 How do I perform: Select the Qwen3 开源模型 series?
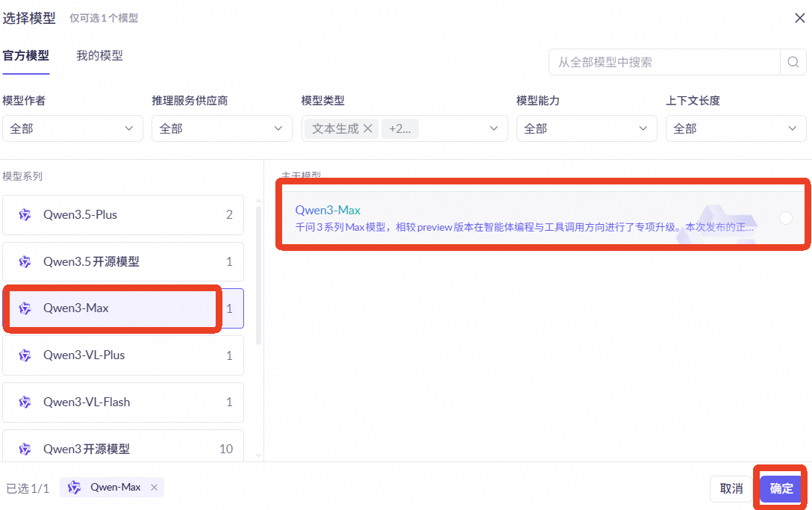(x=123, y=446)
